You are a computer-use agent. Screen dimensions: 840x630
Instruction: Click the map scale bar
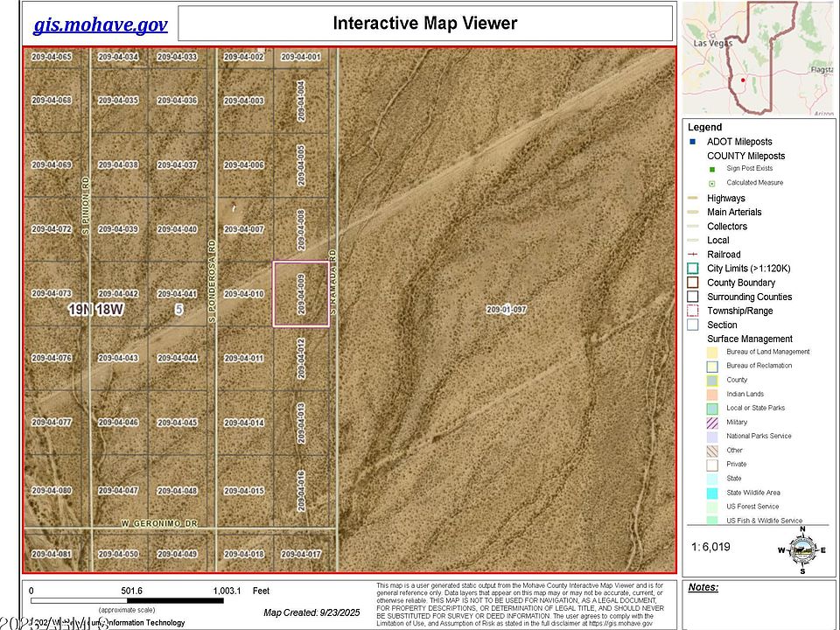pos(127,601)
